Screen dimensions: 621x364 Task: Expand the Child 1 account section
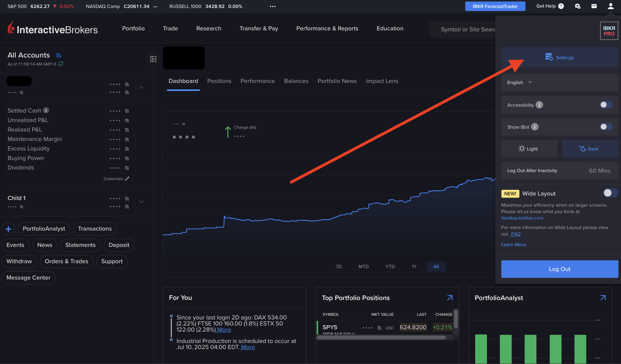pyautogui.click(x=141, y=202)
